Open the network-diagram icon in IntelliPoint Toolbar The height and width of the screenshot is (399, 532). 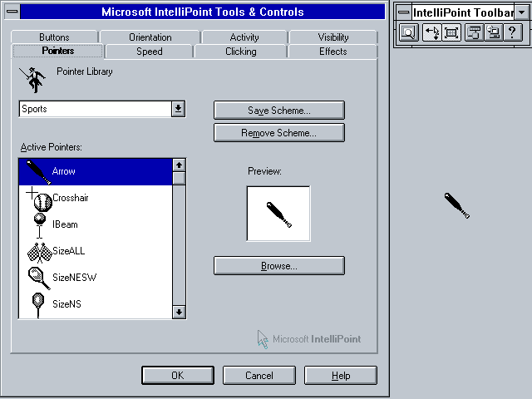(x=474, y=32)
